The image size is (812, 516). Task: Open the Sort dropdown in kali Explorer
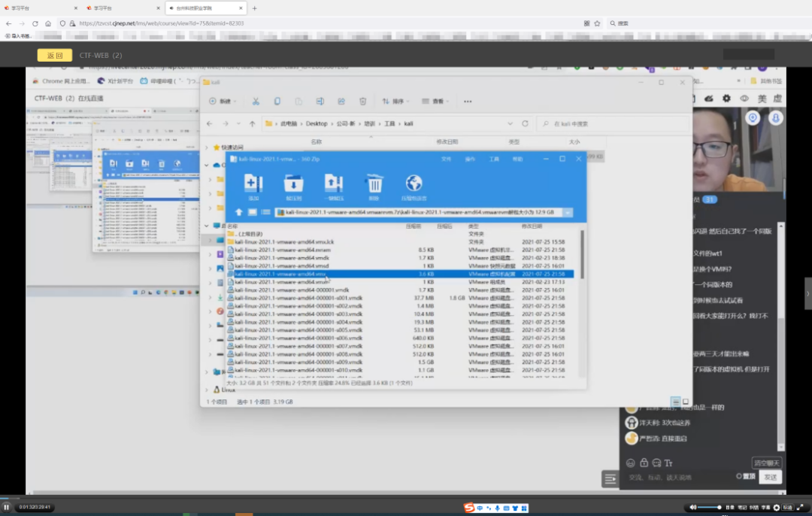click(396, 102)
